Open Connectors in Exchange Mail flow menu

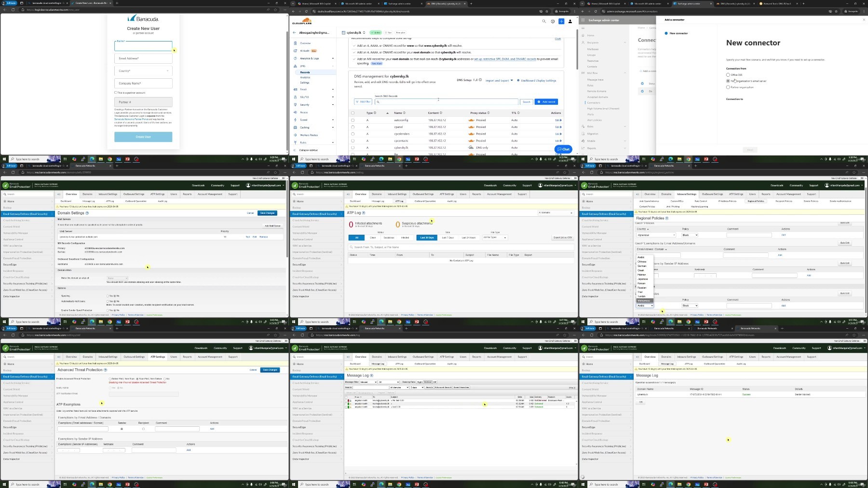(594, 103)
